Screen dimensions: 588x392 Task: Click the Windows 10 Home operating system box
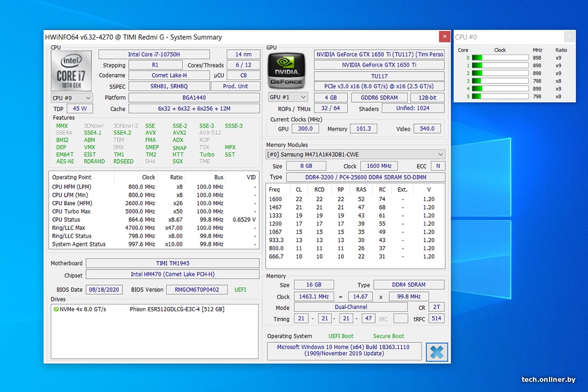pyautogui.click(x=344, y=350)
